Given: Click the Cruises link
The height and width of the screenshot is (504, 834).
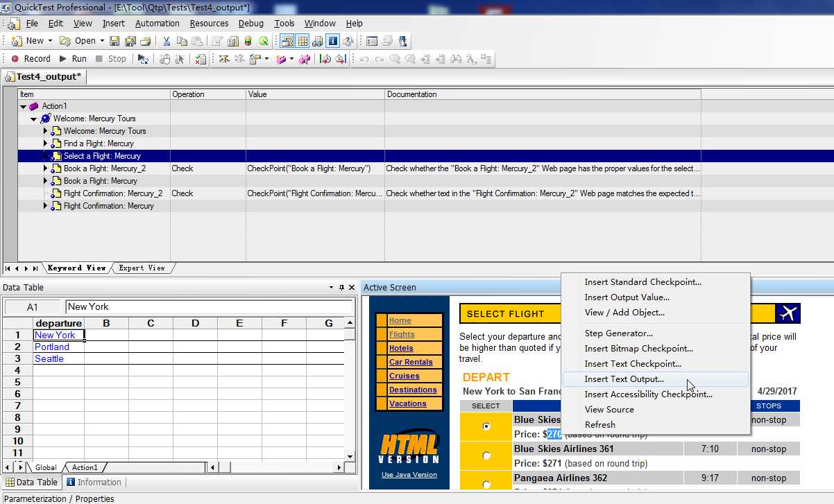Looking at the screenshot, I should pos(405,376).
